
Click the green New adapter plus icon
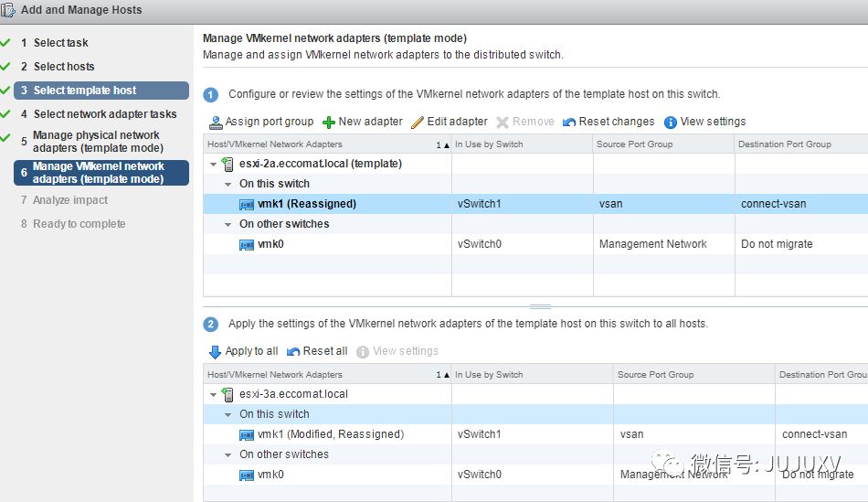click(329, 123)
